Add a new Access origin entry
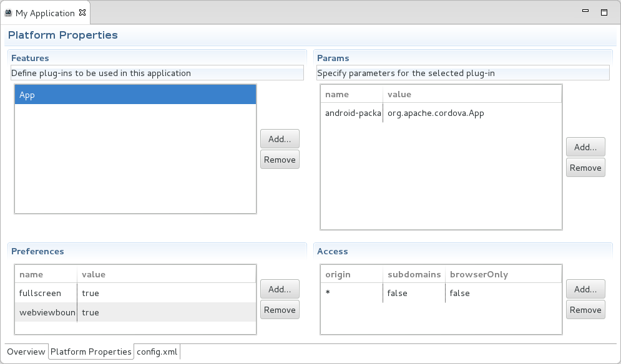This screenshot has height=364, width=621. pyautogui.click(x=585, y=289)
